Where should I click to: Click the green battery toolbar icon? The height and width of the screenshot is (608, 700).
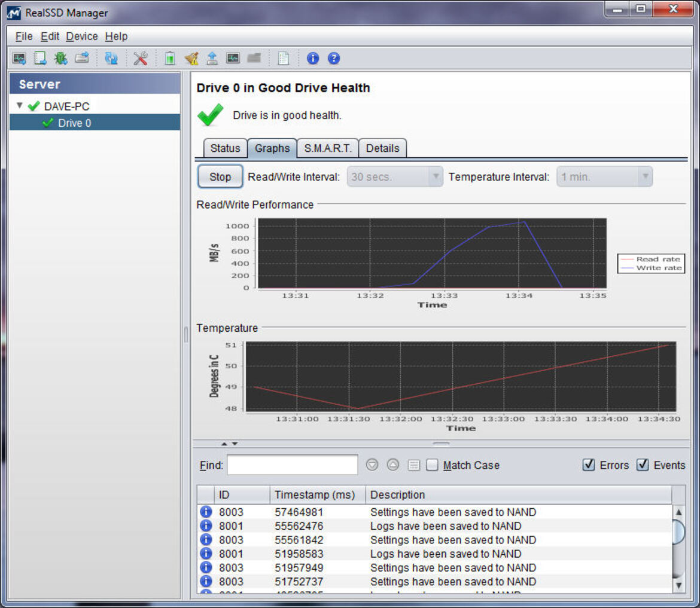click(170, 59)
